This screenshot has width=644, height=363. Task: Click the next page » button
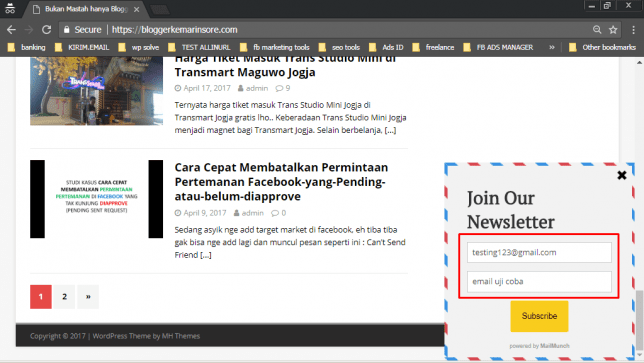pos(88,296)
